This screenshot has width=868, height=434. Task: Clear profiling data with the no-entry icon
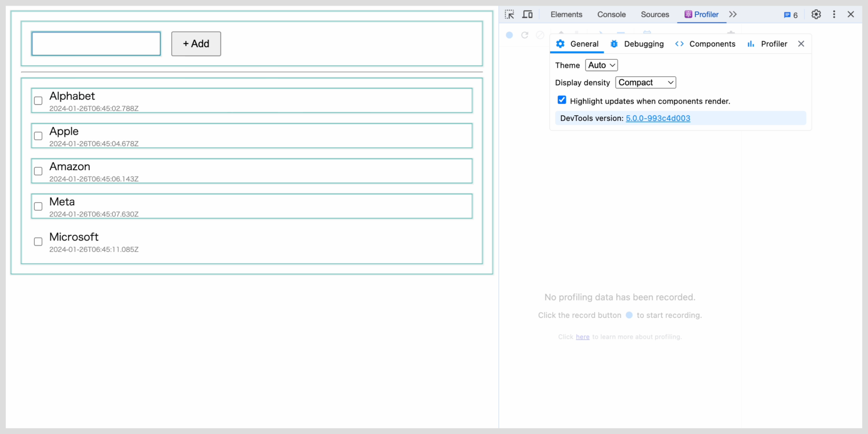540,35
